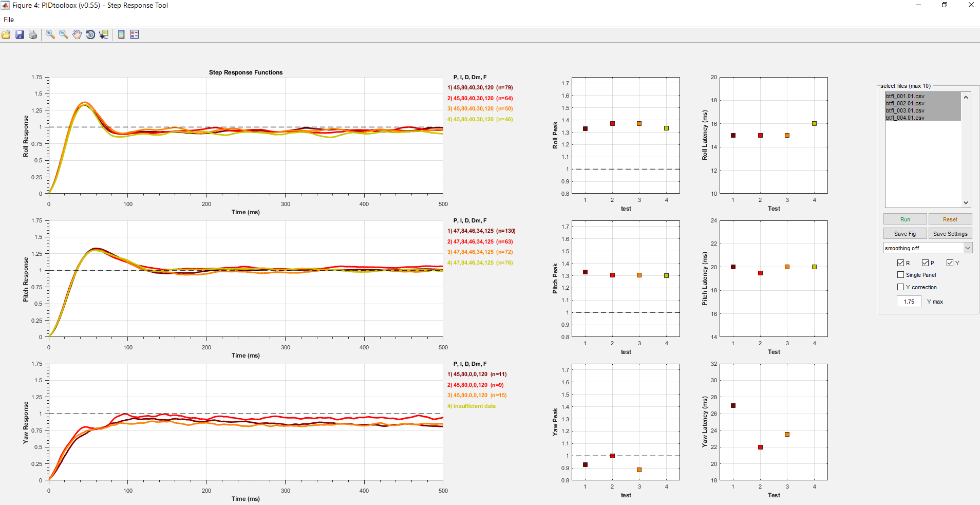
Task: Open a file using the folder icon
Action: click(x=6, y=34)
